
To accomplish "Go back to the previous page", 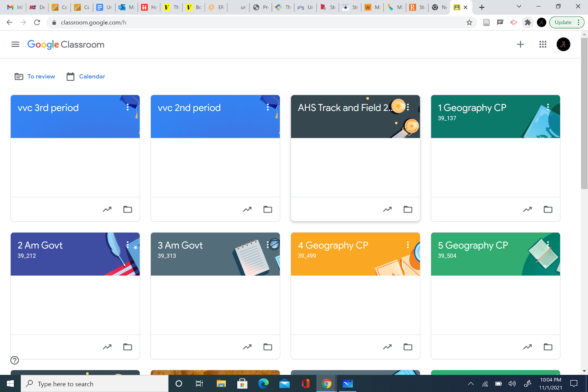I will point(10,22).
